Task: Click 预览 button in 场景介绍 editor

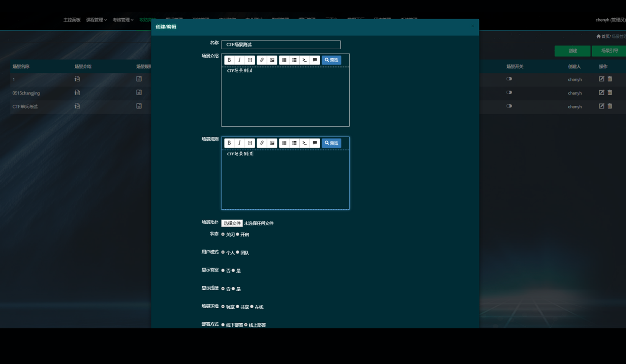Action: 331,60
